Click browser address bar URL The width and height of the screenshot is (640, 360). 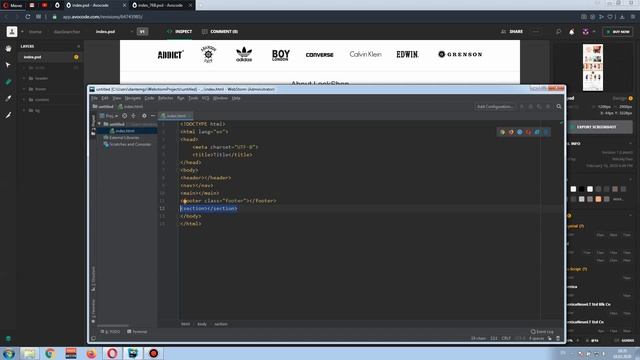pos(102,17)
